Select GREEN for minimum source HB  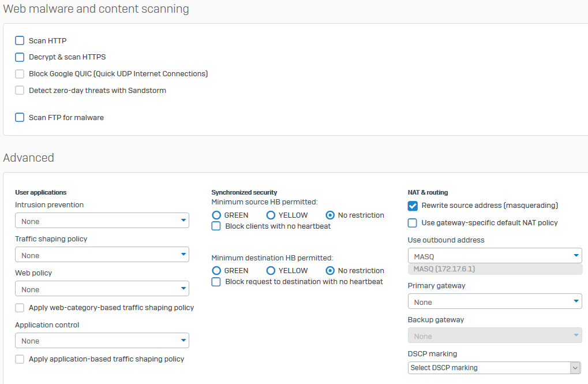pos(216,215)
